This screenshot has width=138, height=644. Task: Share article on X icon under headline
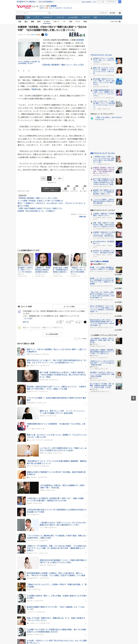43,35
